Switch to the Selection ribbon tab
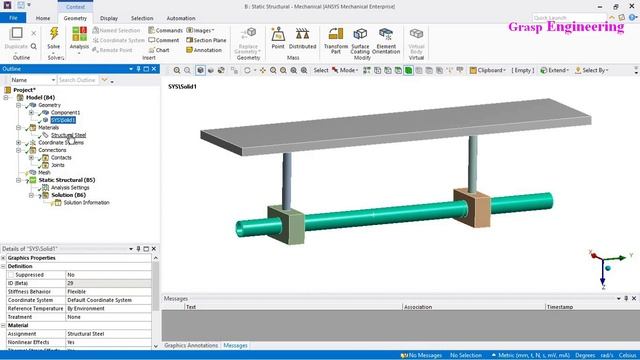The width and height of the screenshot is (640, 360). (142, 18)
